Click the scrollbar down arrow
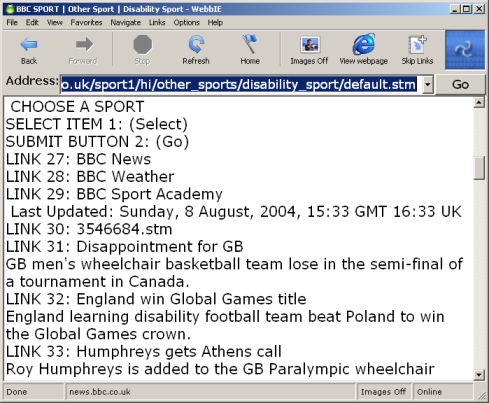489x403 pixels. (x=479, y=375)
